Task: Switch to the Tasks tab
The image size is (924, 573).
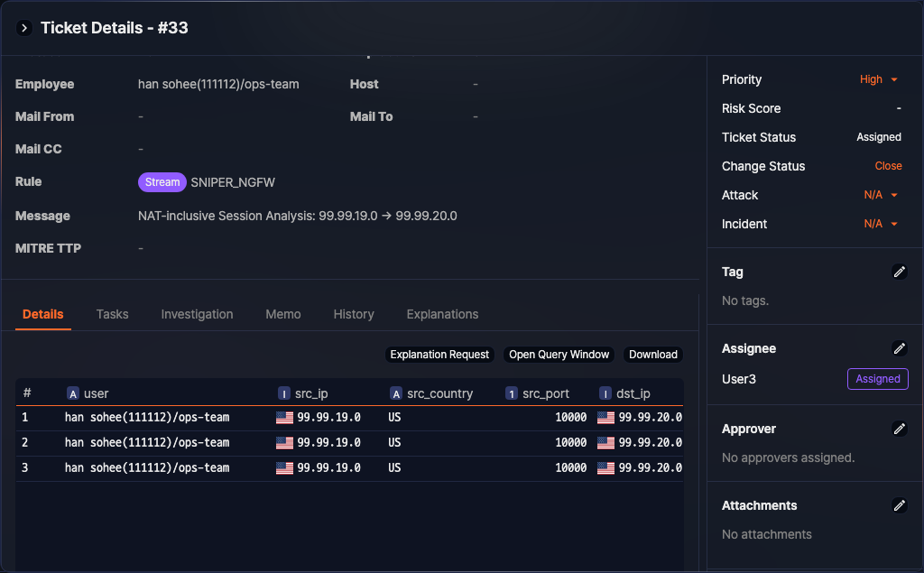Action: [x=112, y=314]
